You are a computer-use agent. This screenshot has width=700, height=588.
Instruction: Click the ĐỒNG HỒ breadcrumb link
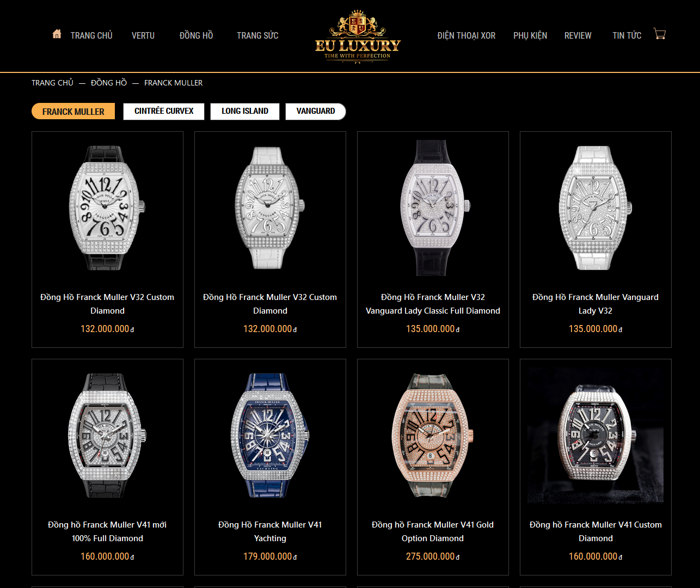[x=109, y=83]
